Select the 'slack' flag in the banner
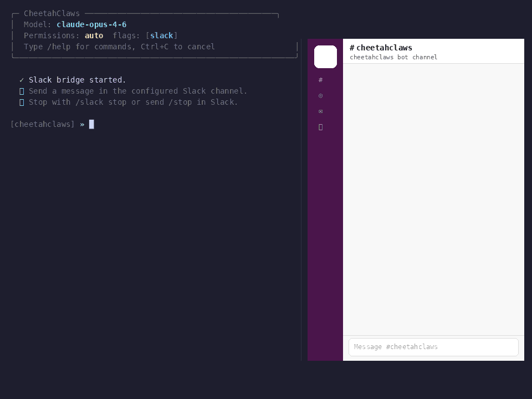This screenshot has width=532, height=399. tap(161, 35)
